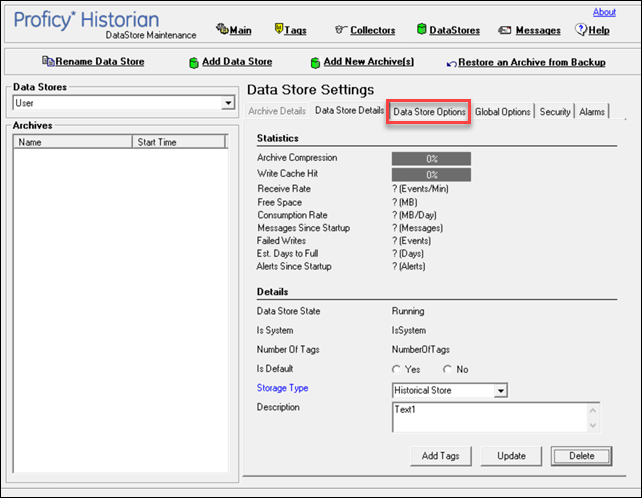Open the Main page link
Image resolution: width=642 pixels, height=498 pixels.
tap(241, 30)
